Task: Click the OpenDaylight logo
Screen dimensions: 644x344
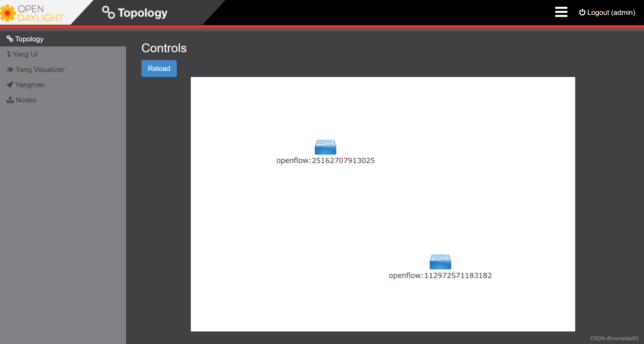Action: point(32,13)
